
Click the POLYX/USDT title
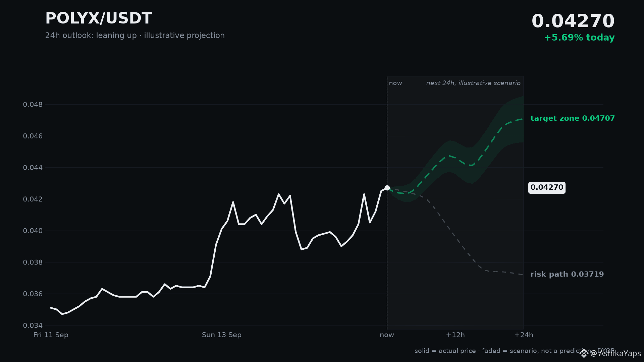pyautogui.click(x=99, y=18)
